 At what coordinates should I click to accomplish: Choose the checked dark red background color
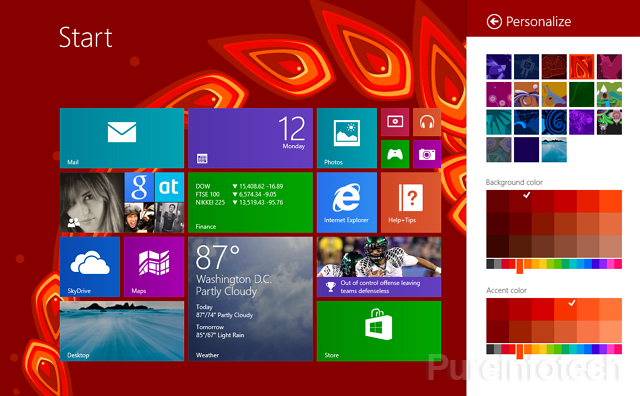pos(520,201)
